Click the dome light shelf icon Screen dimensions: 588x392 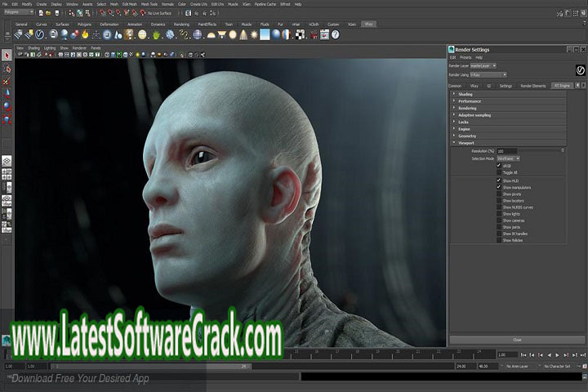[x=212, y=35]
